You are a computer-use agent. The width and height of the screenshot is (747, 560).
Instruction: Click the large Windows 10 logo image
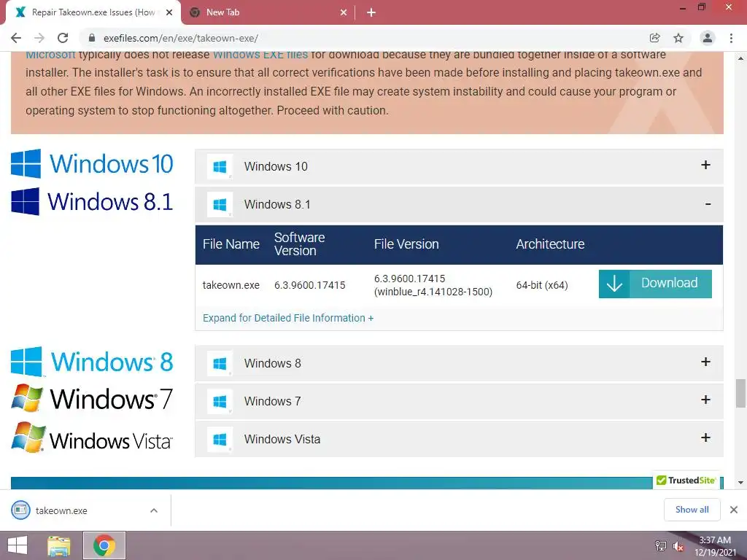(92, 164)
